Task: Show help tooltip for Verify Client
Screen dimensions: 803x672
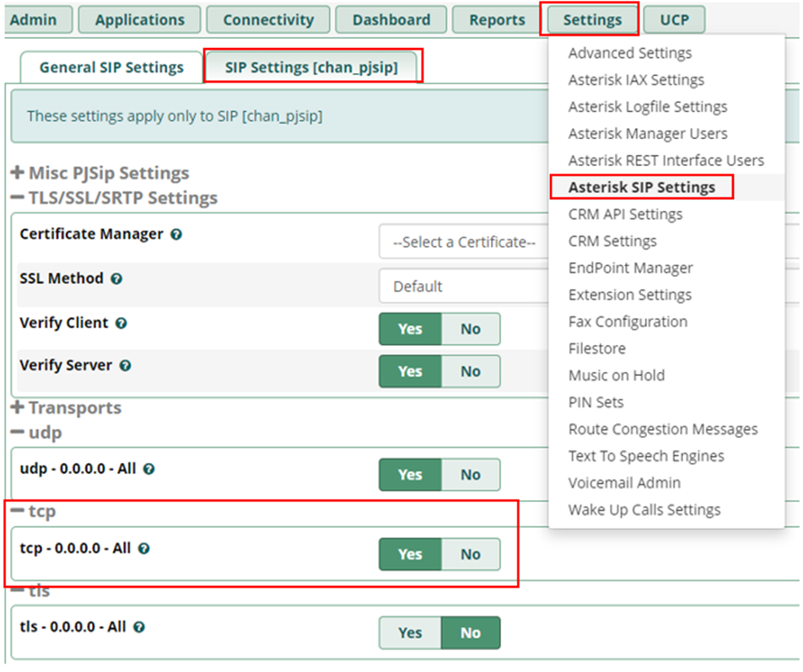Action: pos(121,324)
